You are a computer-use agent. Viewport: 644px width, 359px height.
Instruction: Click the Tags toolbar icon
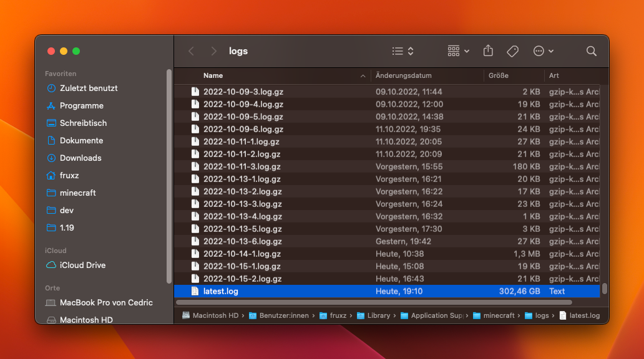point(512,51)
